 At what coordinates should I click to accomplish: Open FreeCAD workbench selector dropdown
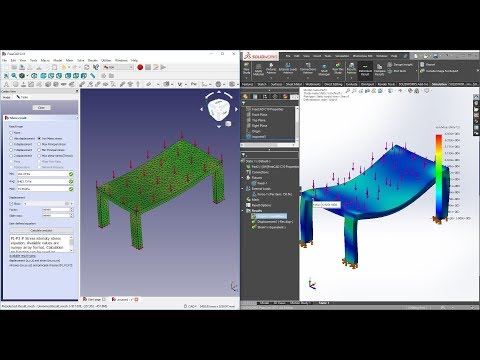pyautogui.click(x=118, y=67)
